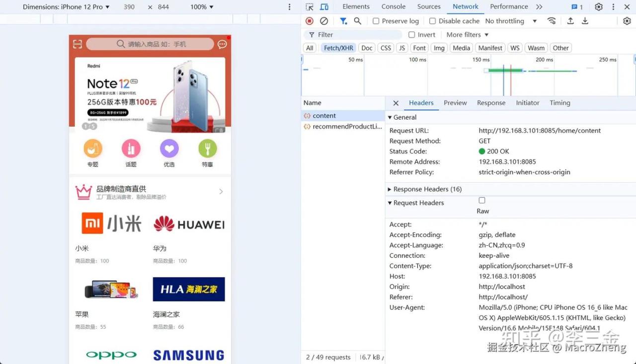Toggle the device toolbar icon

[x=324, y=7]
